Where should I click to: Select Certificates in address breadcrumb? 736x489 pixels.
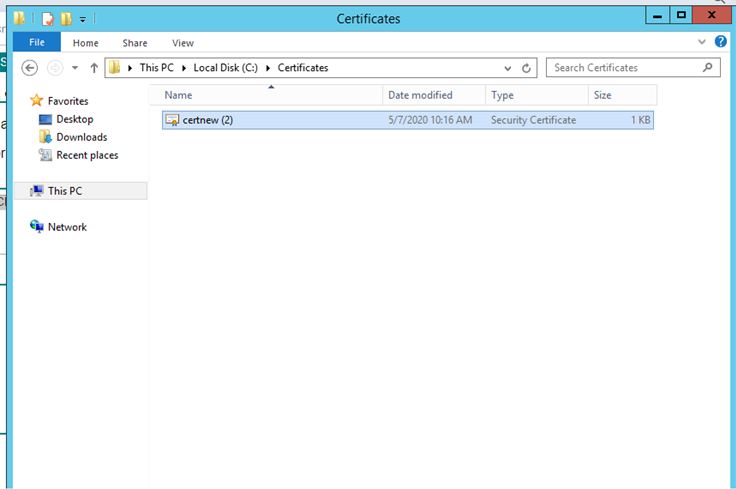pyautogui.click(x=303, y=68)
